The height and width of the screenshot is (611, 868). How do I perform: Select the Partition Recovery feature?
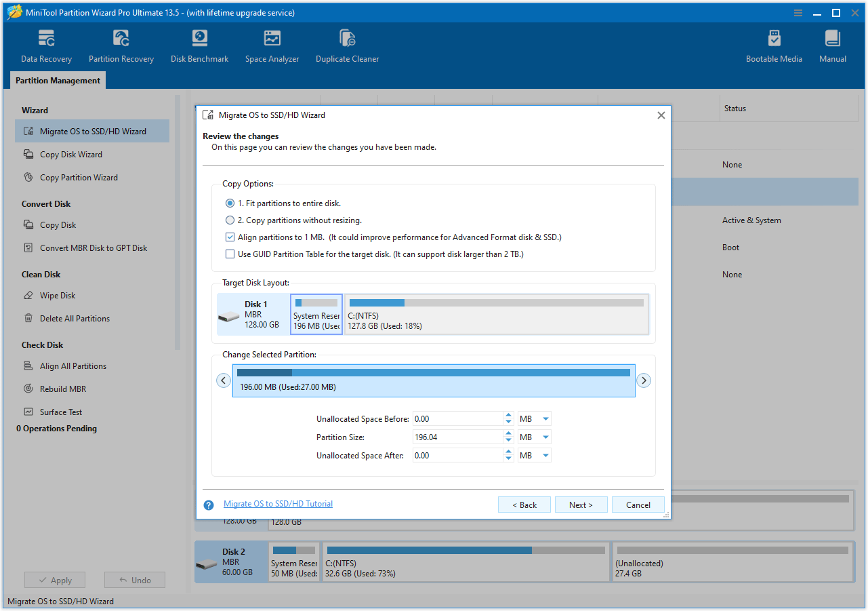coord(121,45)
